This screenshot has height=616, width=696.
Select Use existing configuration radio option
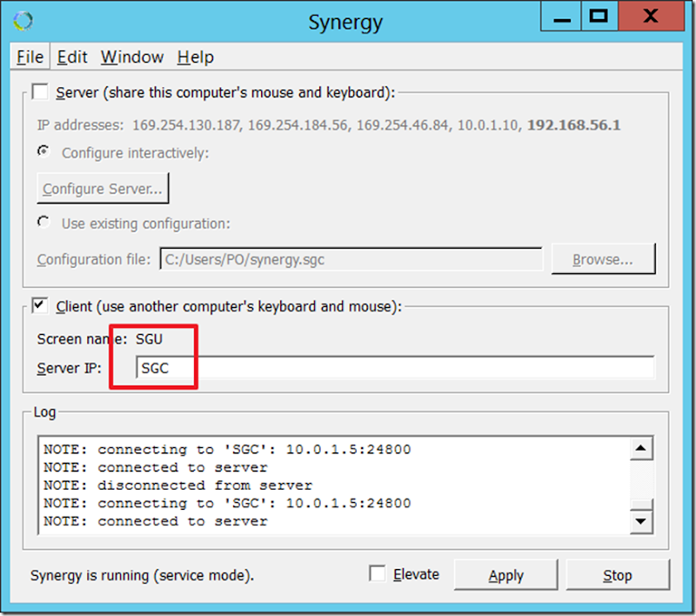[x=43, y=223]
